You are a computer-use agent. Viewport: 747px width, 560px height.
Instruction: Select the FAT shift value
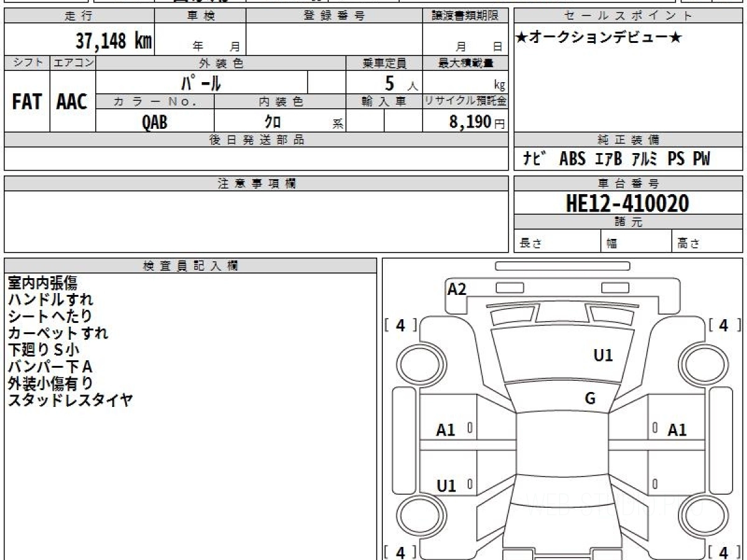tap(27, 102)
